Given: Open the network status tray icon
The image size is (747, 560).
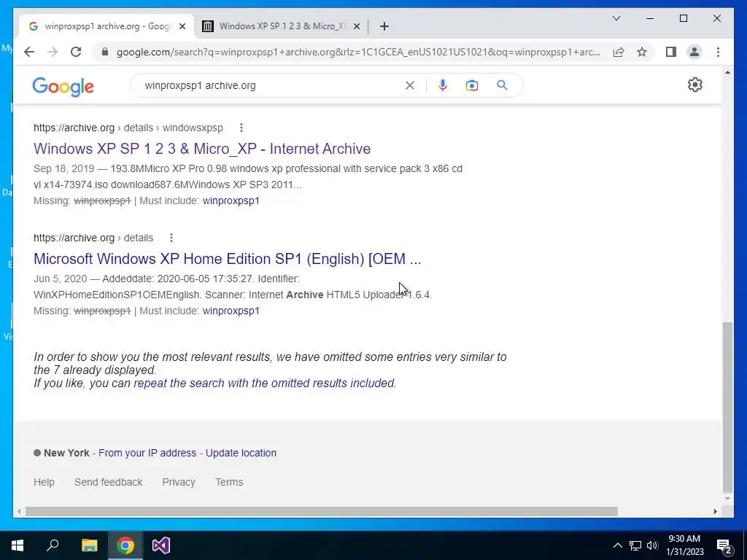Looking at the screenshot, I should (x=635, y=545).
